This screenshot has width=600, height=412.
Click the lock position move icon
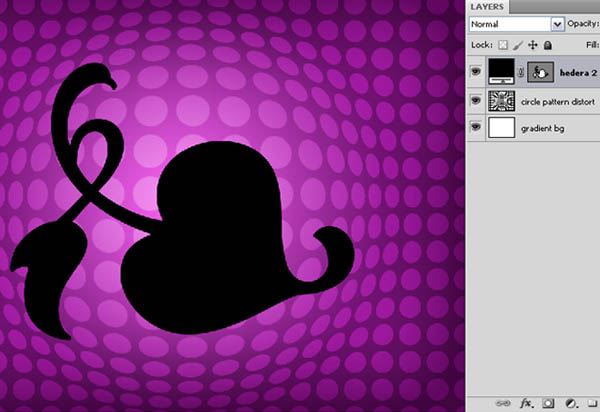click(533, 46)
